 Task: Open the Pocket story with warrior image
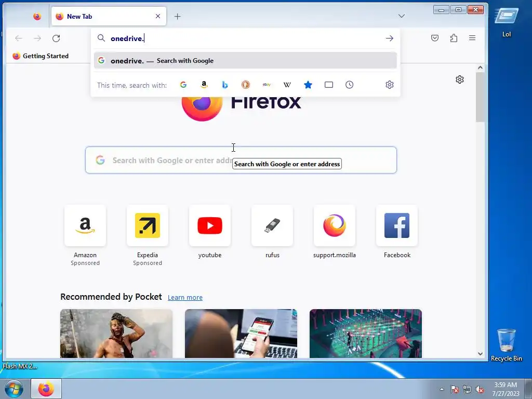coord(116,334)
